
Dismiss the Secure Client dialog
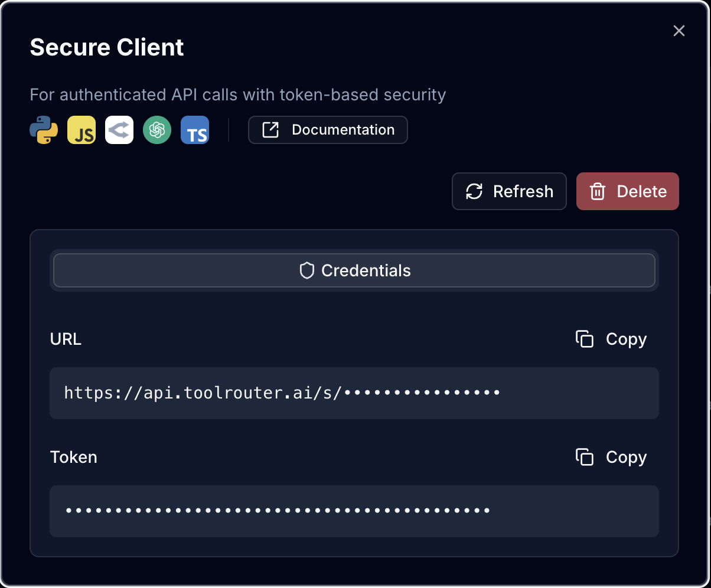point(679,31)
